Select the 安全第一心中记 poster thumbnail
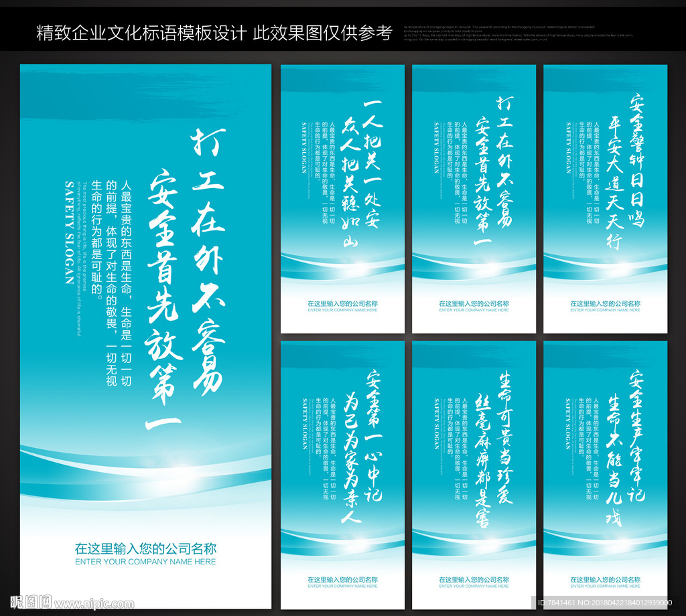 click(342, 475)
